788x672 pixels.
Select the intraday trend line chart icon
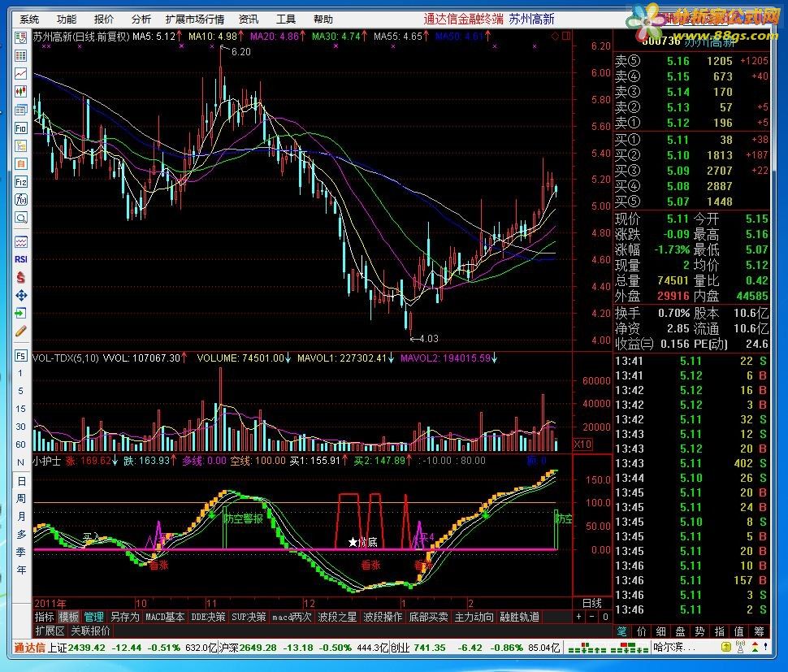pyautogui.click(x=20, y=74)
